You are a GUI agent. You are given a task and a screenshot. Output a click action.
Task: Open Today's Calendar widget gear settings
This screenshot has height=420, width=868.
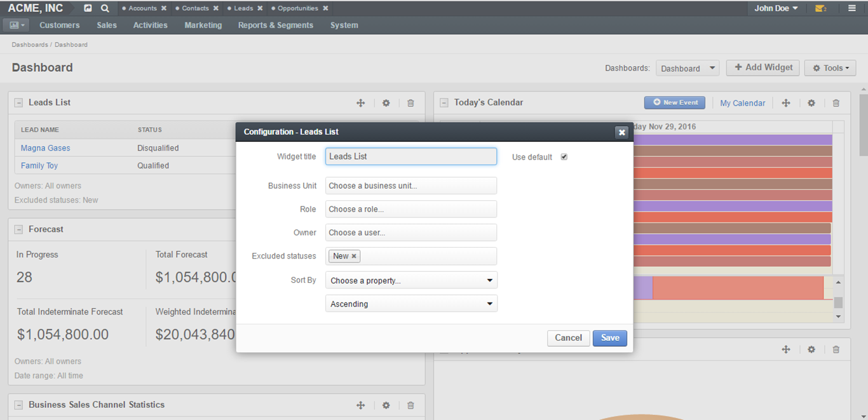coord(811,103)
